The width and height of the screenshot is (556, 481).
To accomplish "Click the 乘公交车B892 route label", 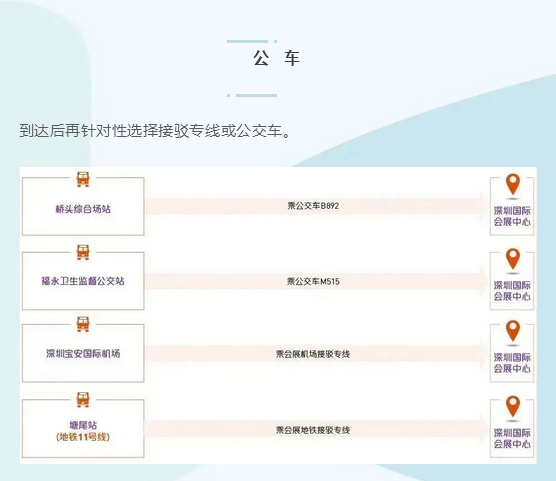I will pos(313,206).
